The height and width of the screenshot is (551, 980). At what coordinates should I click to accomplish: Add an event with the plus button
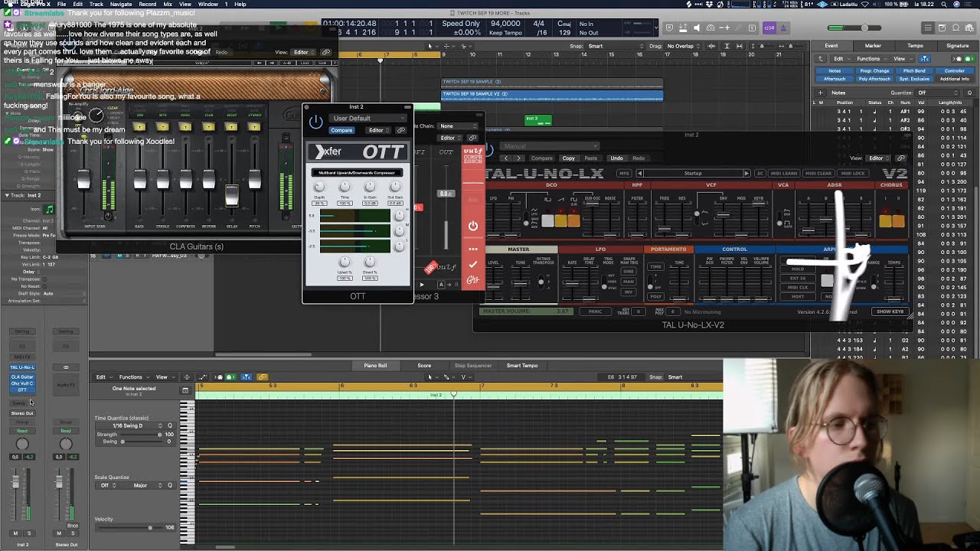[821, 93]
